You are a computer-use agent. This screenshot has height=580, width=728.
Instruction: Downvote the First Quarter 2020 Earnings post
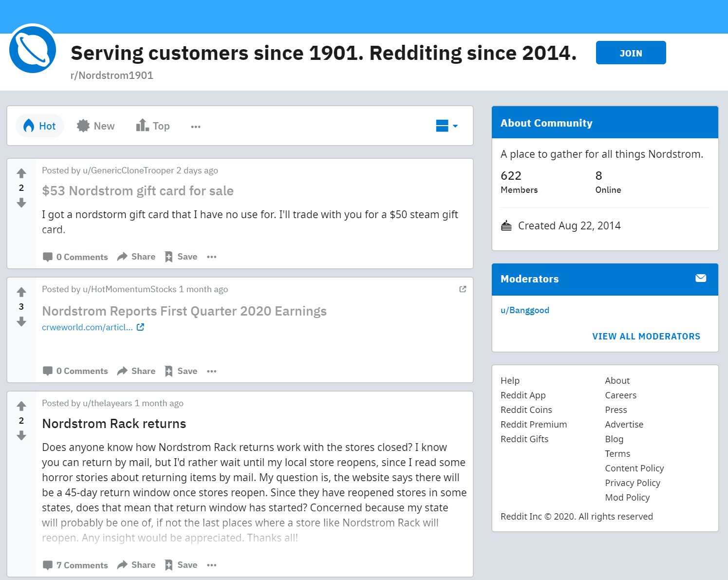21,322
